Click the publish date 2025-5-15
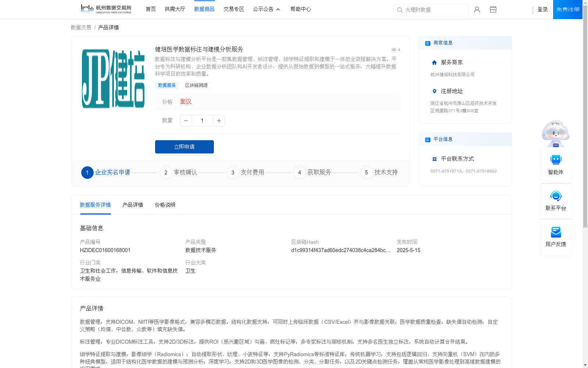This screenshot has width=588, height=368. click(x=409, y=250)
